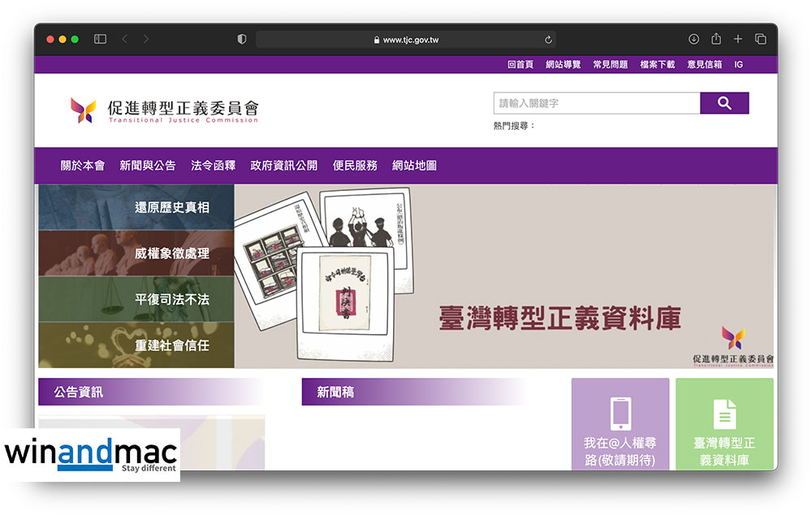
Task: Open the Safari downloads icon
Action: tap(693, 39)
